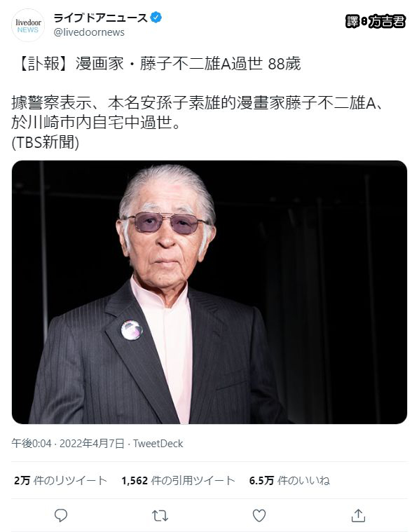View the 1,562 件の引用ツイート list
Image resolution: width=419 pixels, height=532 pixels.
(178, 480)
